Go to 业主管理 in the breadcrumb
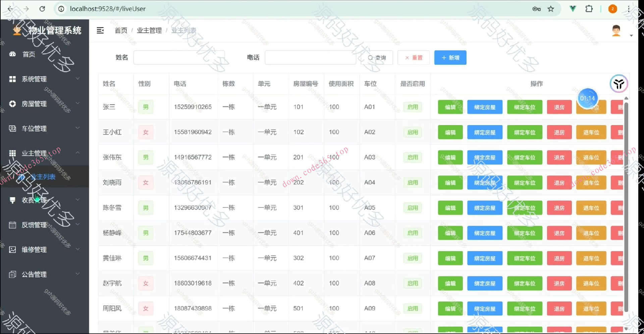This screenshot has width=644, height=334. click(149, 30)
